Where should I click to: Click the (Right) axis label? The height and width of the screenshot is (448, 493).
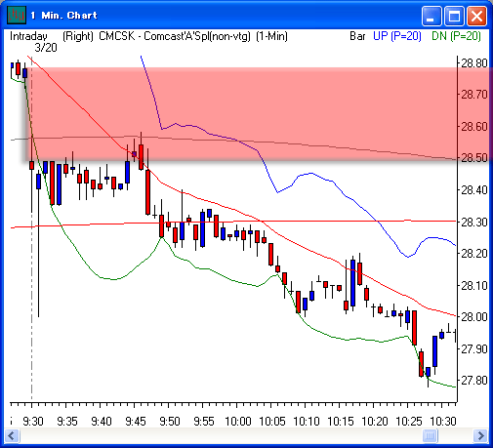pyautogui.click(x=78, y=36)
